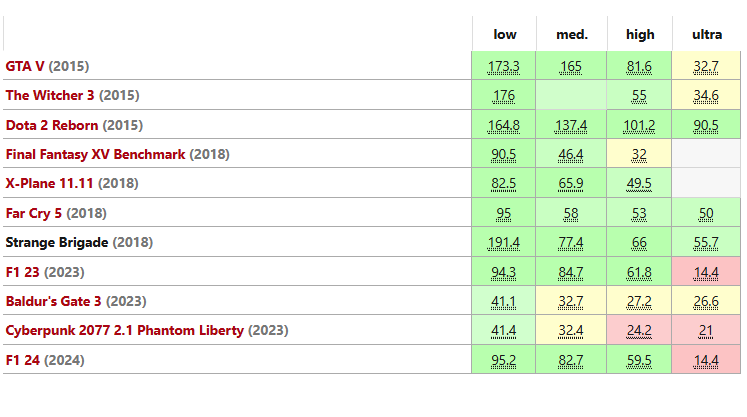Click Far Cry 5 ultra value 50
Screen dimensions: 747x417
coord(706,214)
